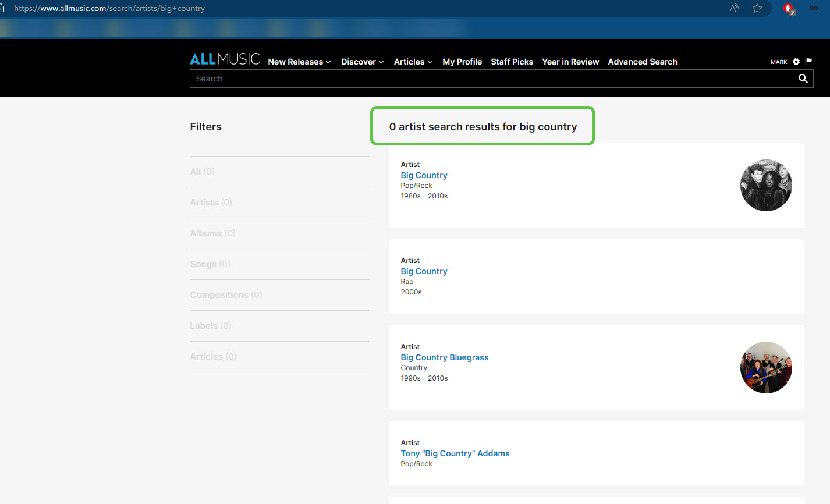Open Staff Picks page
This screenshot has height=504, width=830.
pos(512,62)
